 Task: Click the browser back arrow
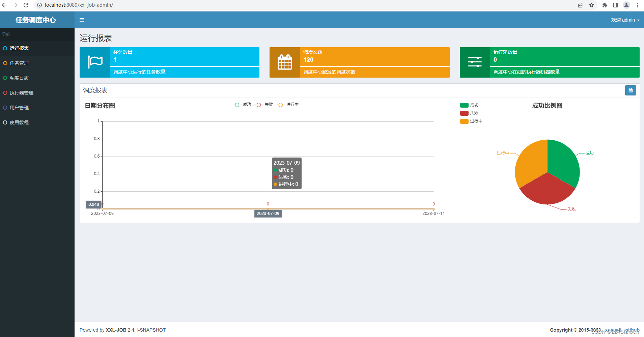4,5
